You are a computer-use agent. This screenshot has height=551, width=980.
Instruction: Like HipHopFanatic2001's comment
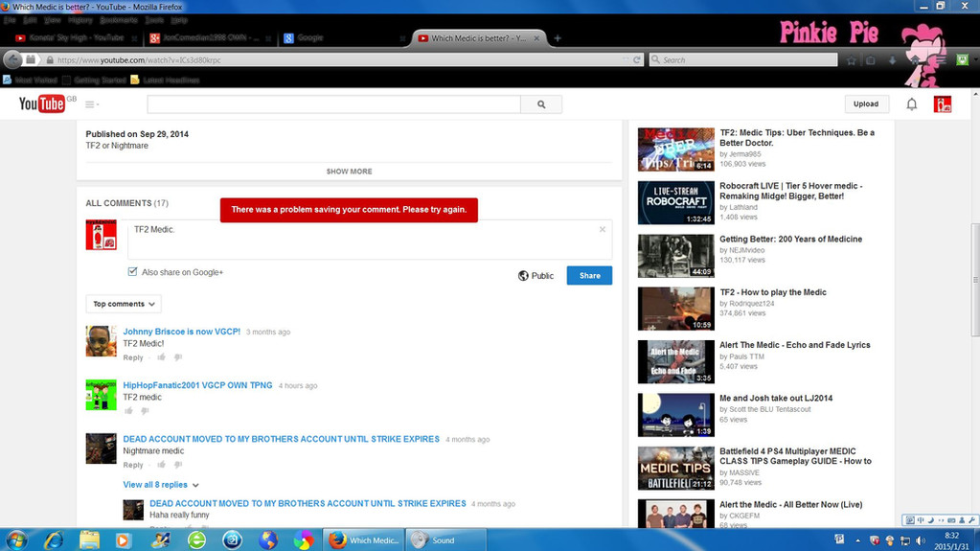click(x=128, y=411)
